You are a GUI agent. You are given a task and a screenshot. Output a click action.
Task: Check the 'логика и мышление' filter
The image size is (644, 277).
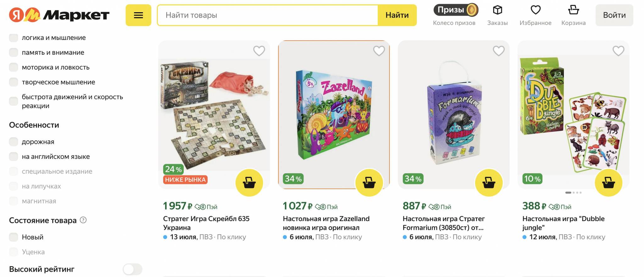pos(14,38)
